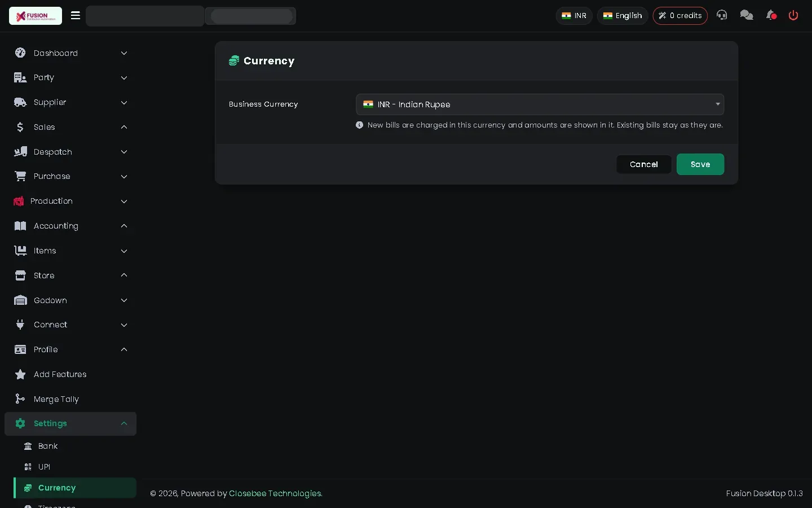Select Currency settings submenu item

pos(75,488)
